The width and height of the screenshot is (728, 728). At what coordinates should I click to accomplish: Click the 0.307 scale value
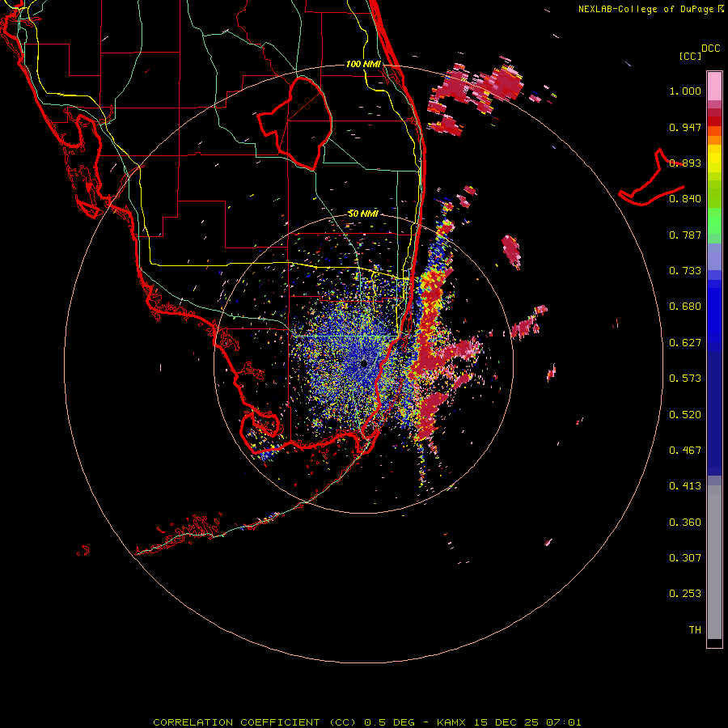685,558
